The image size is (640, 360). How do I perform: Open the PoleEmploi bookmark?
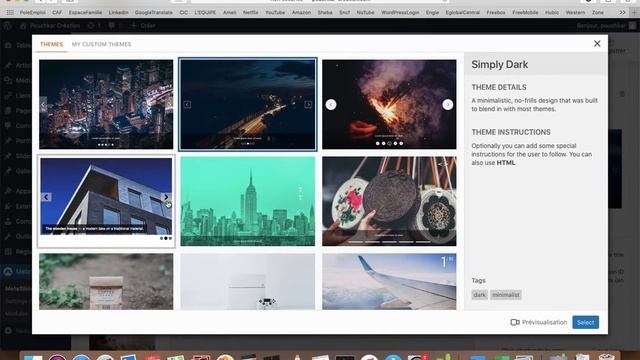click(33, 12)
